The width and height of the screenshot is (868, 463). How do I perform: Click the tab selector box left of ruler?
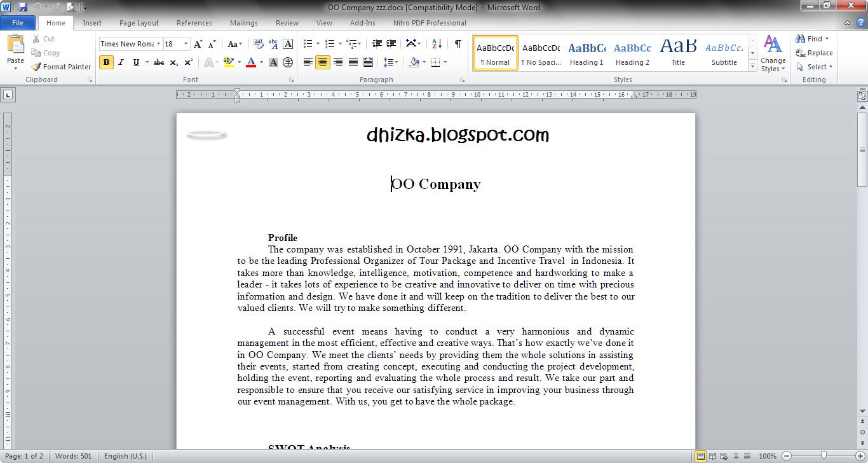8,95
